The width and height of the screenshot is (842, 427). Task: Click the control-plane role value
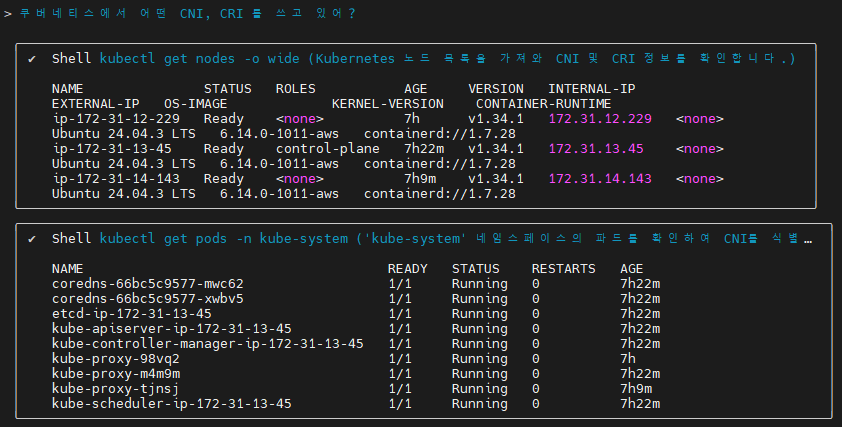pos(328,149)
